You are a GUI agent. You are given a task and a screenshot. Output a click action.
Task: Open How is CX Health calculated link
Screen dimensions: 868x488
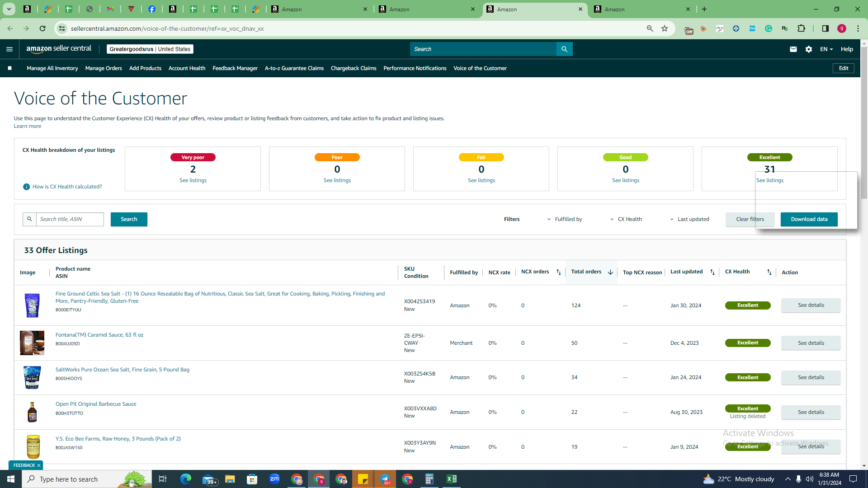point(67,187)
